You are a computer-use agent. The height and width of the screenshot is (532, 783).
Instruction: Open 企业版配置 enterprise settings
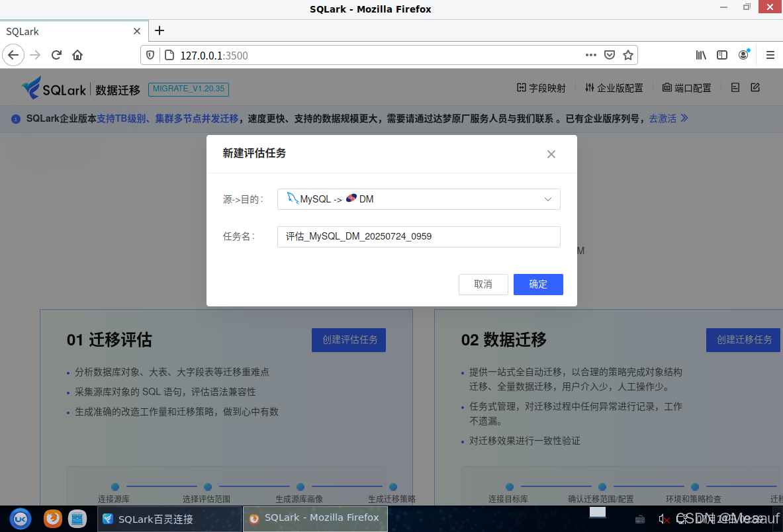pyautogui.click(x=614, y=88)
